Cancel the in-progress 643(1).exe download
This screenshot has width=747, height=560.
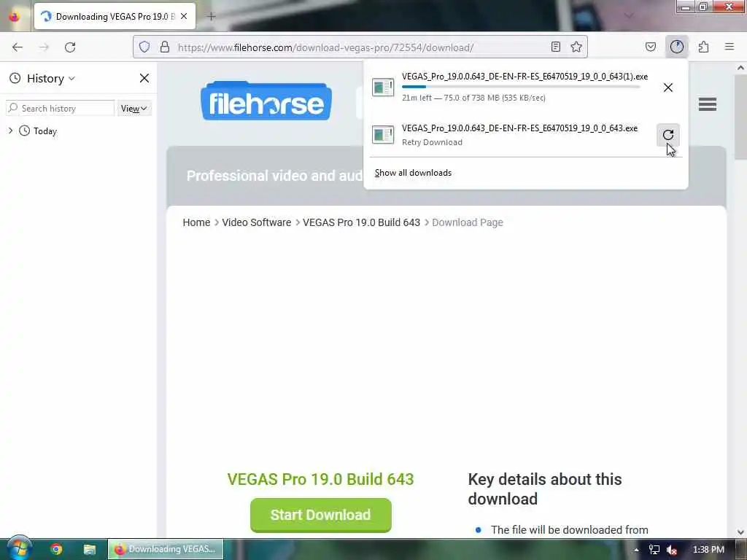pos(668,87)
